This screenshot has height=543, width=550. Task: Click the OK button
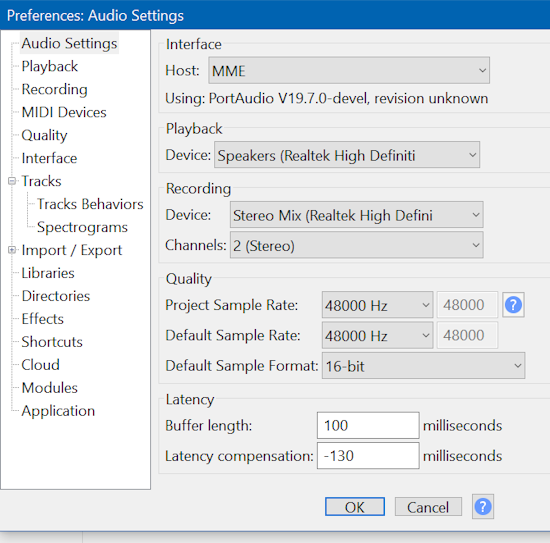pyautogui.click(x=355, y=507)
